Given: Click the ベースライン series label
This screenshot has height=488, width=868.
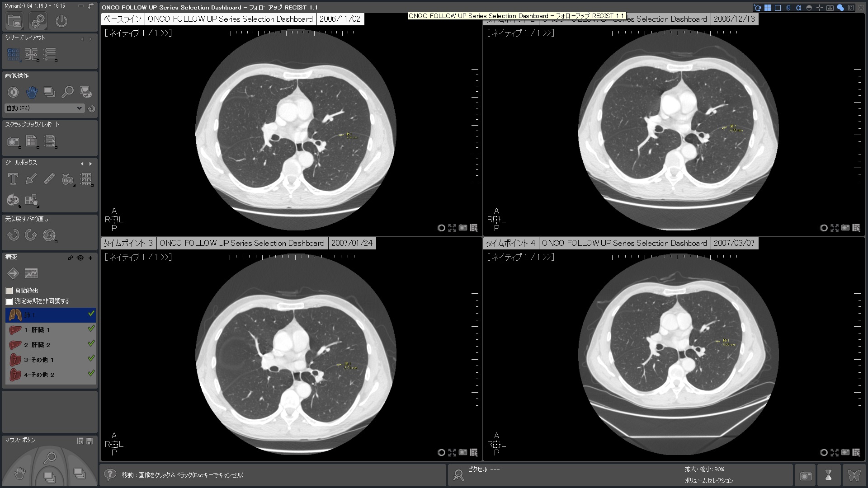Looking at the screenshot, I should 122,19.
